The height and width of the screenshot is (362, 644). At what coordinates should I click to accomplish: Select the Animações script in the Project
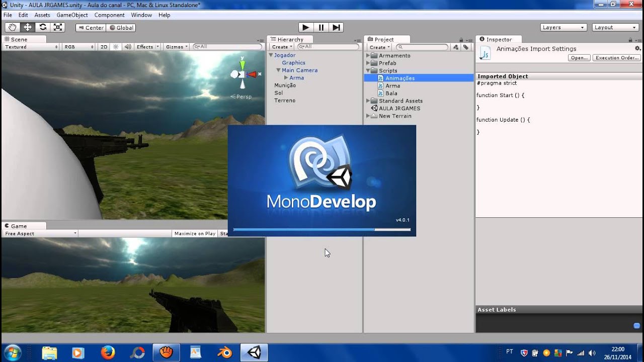[x=419, y=78]
